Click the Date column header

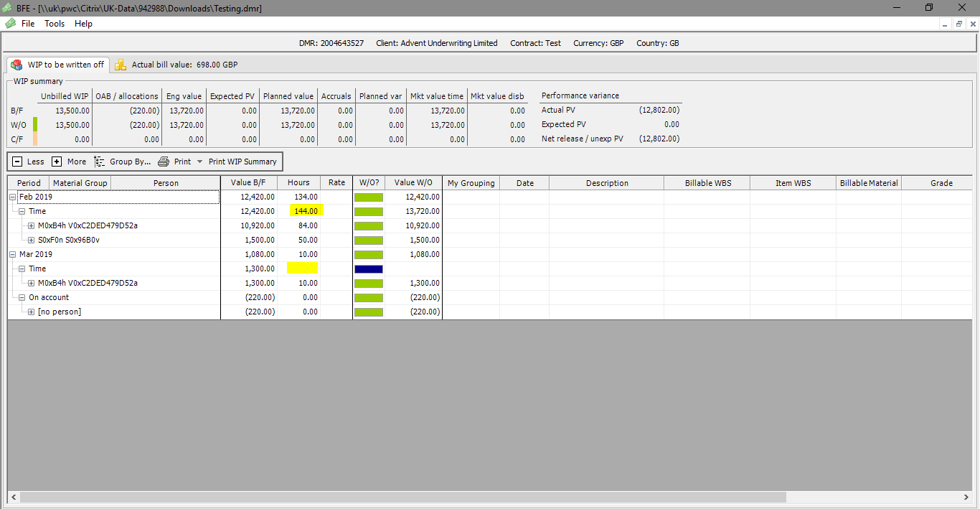click(x=524, y=183)
